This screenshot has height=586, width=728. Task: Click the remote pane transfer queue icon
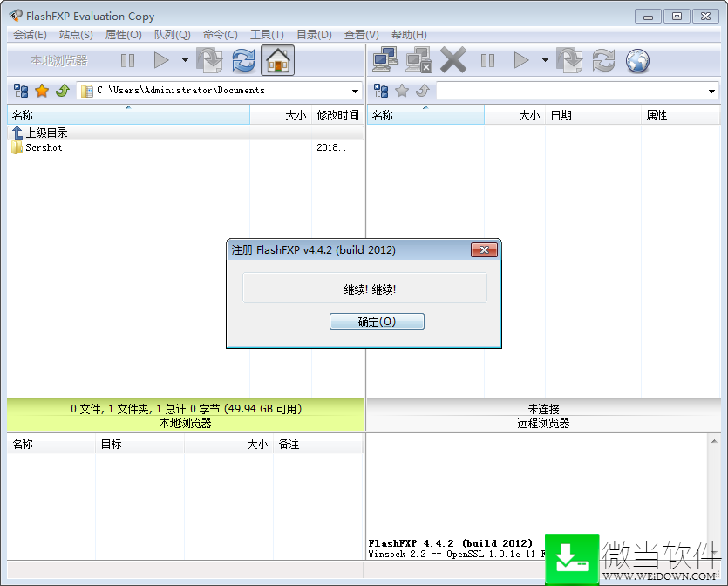tap(569, 60)
